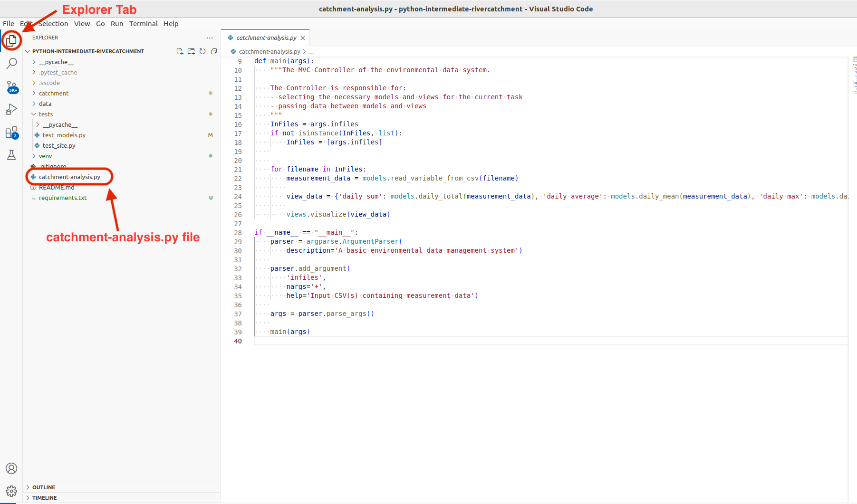The image size is (857, 504).
Task: Click breadcrumb ellipsis after catchment-analysis.py
Action: click(311, 52)
